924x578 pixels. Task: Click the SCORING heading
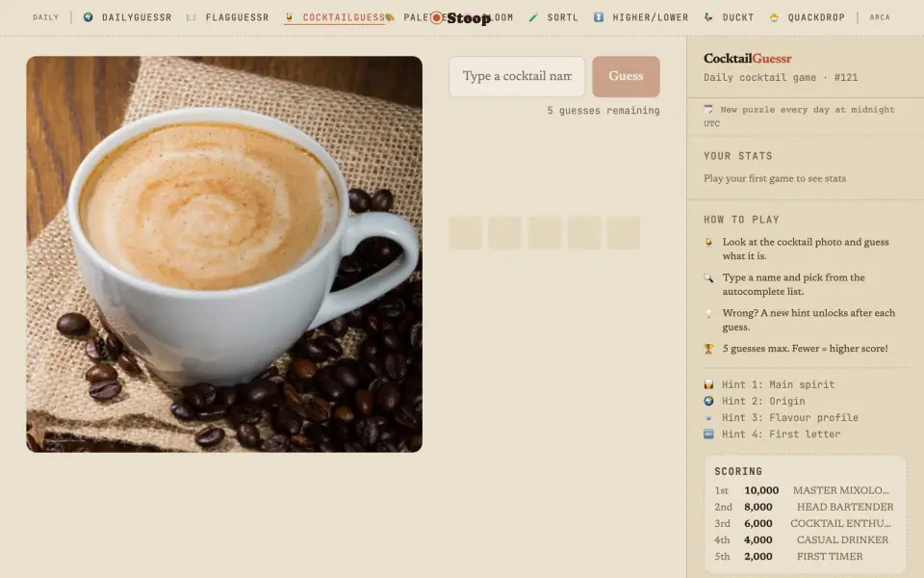tap(738, 471)
